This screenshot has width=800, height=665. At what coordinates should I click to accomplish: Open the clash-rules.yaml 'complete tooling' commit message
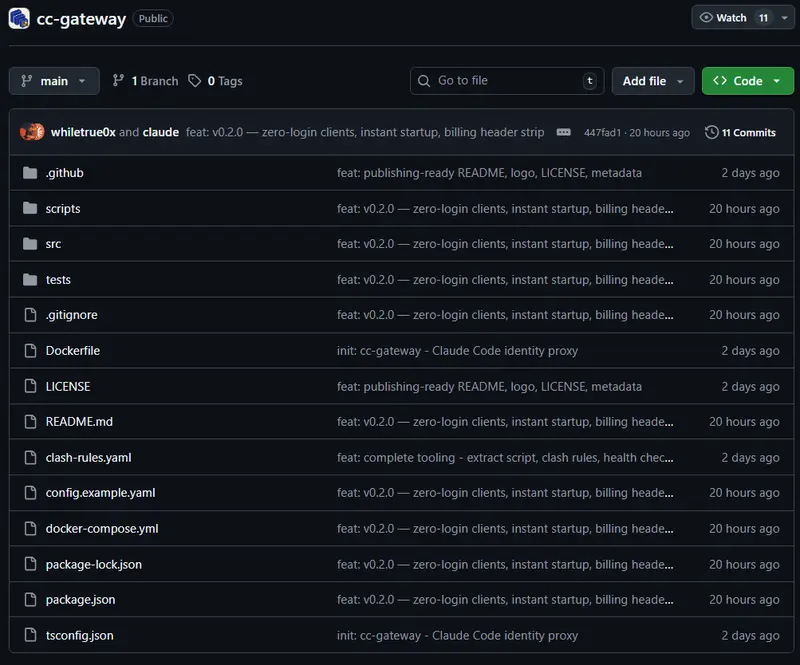tap(505, 457)
